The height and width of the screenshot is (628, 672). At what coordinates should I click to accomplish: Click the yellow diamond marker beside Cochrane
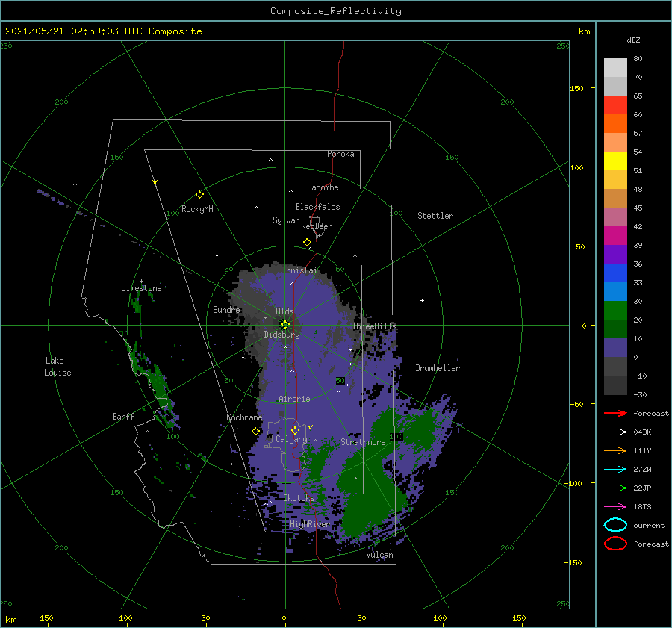256,432
